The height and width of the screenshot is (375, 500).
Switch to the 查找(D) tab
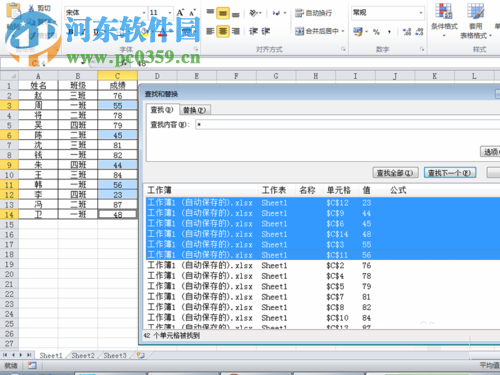pos(162,110)
